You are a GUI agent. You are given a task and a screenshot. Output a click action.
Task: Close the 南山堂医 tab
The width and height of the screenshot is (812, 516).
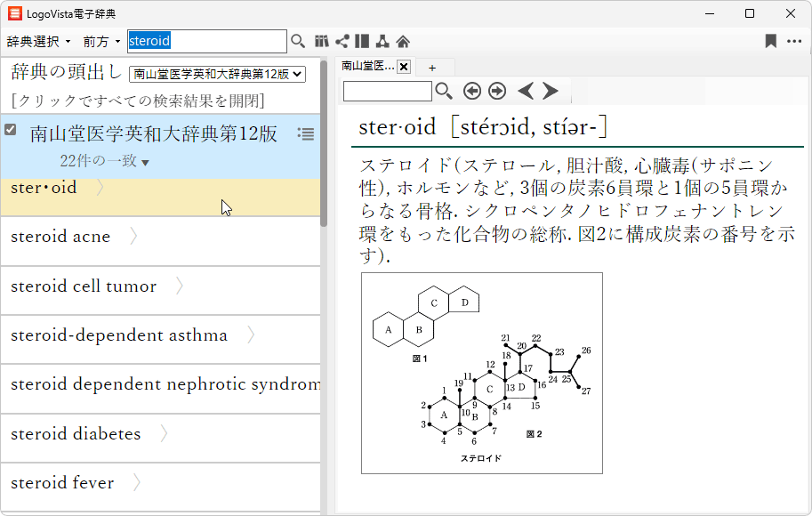(404, 67)
